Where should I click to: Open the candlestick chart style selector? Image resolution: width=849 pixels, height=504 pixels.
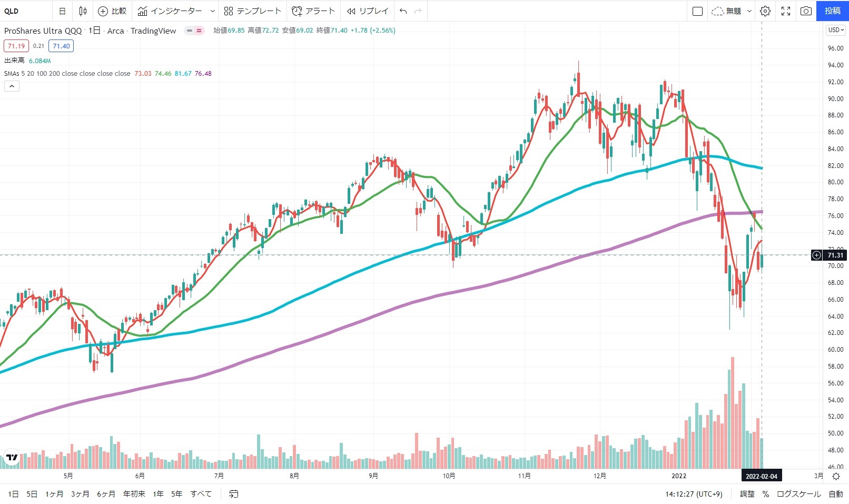pyautogui.click(x=83, y=11)
